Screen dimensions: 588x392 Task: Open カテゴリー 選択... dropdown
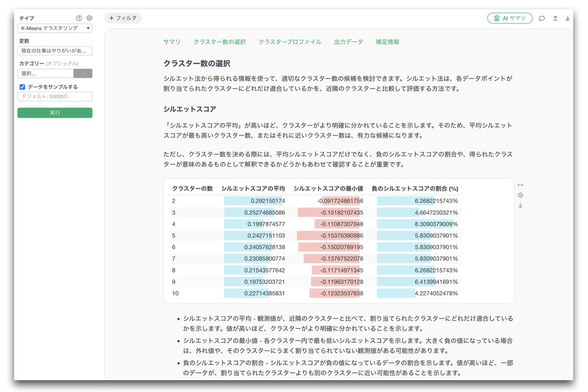(46, 74)
